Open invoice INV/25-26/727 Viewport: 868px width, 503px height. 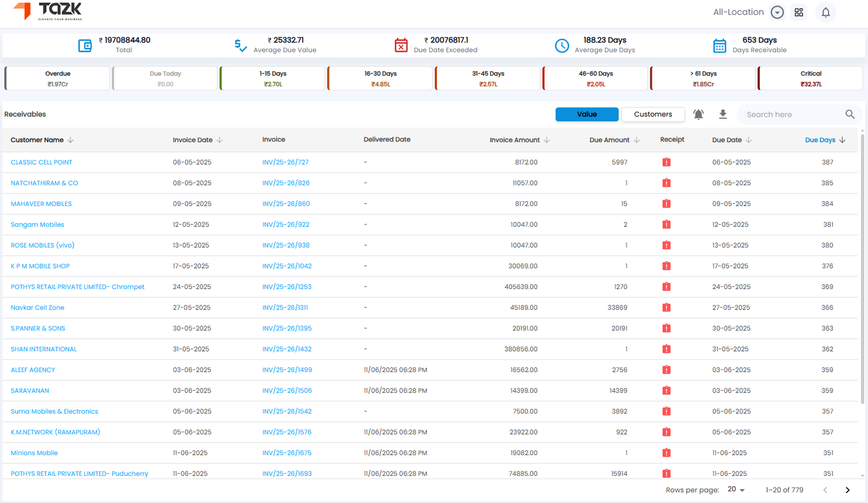coord(285,162)
